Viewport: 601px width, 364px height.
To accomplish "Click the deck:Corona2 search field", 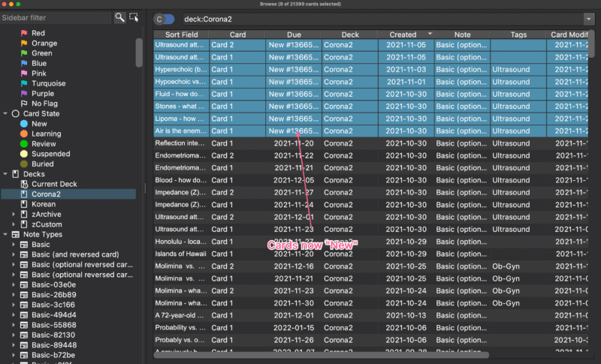I will point(382,19).
